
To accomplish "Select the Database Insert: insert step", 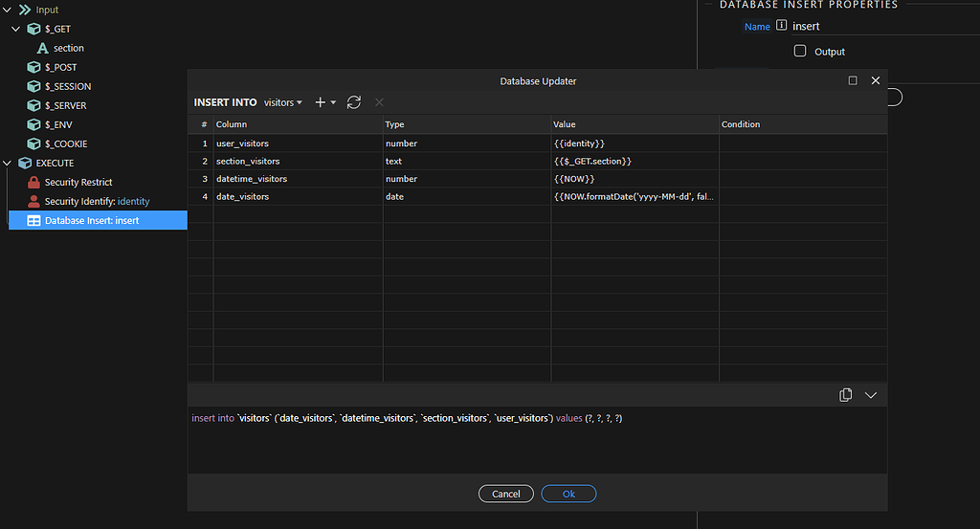I will [99, 220].
